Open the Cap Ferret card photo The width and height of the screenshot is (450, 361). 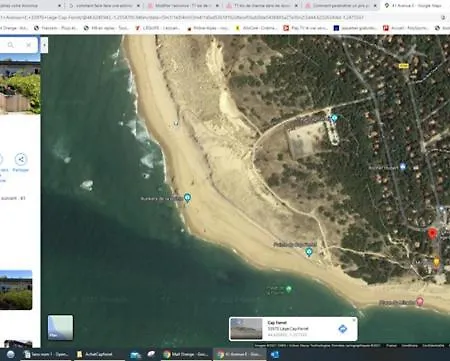coord(246,329)
